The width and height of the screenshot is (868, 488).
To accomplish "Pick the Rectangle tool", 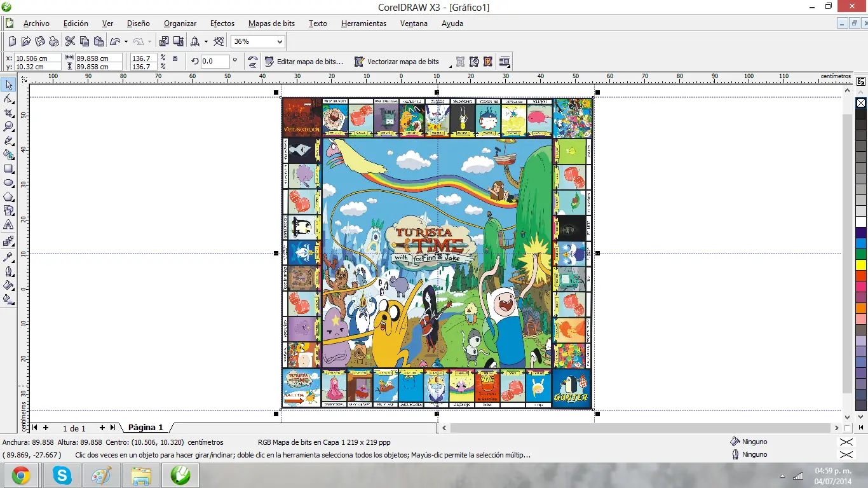I will pos(9,169).
